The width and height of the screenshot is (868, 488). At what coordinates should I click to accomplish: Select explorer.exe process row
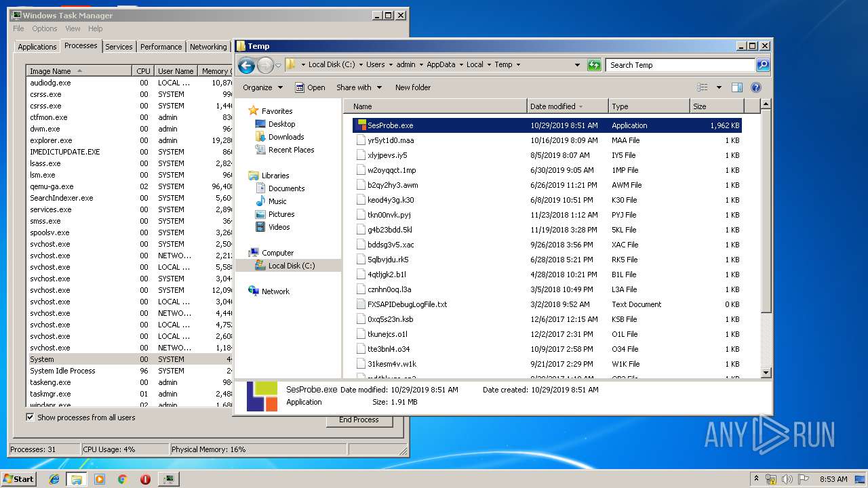[130, 140]
